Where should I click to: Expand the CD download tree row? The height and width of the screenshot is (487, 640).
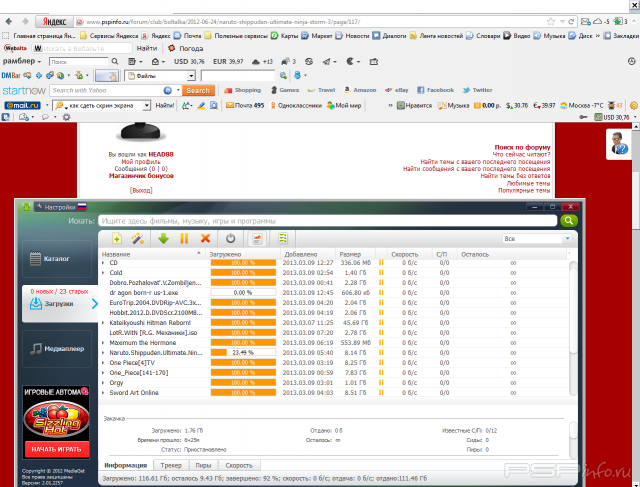[x=104, y=263]
